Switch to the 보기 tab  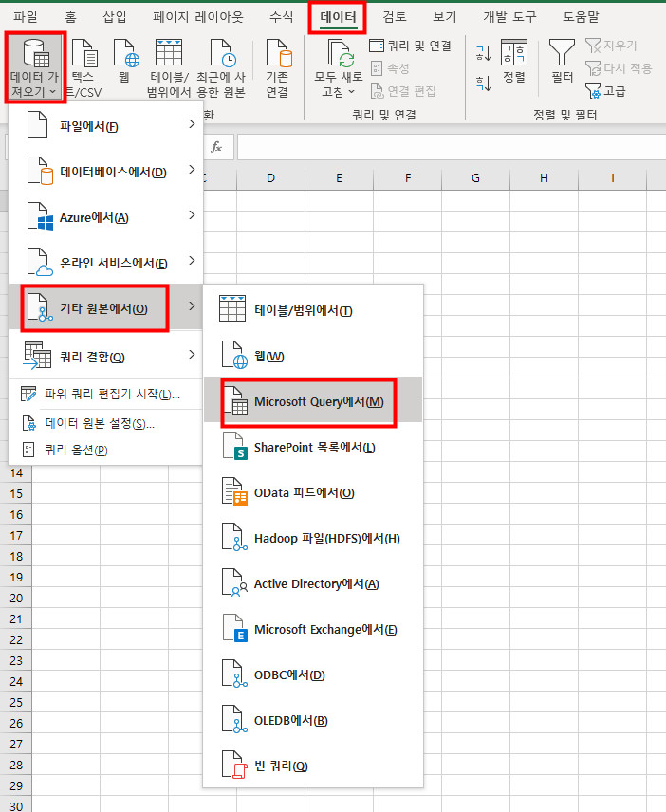click(x=444, y=17)
